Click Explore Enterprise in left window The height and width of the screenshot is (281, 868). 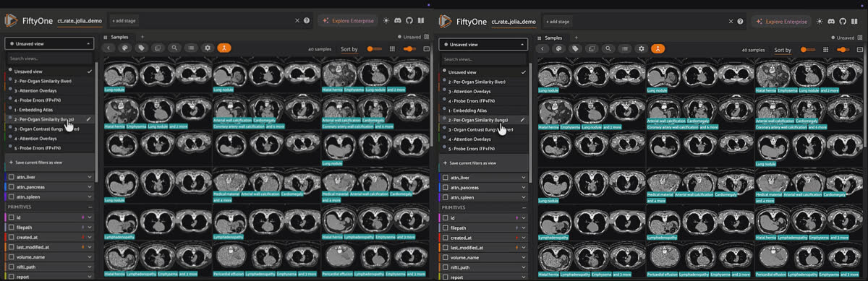pos(349,21)
